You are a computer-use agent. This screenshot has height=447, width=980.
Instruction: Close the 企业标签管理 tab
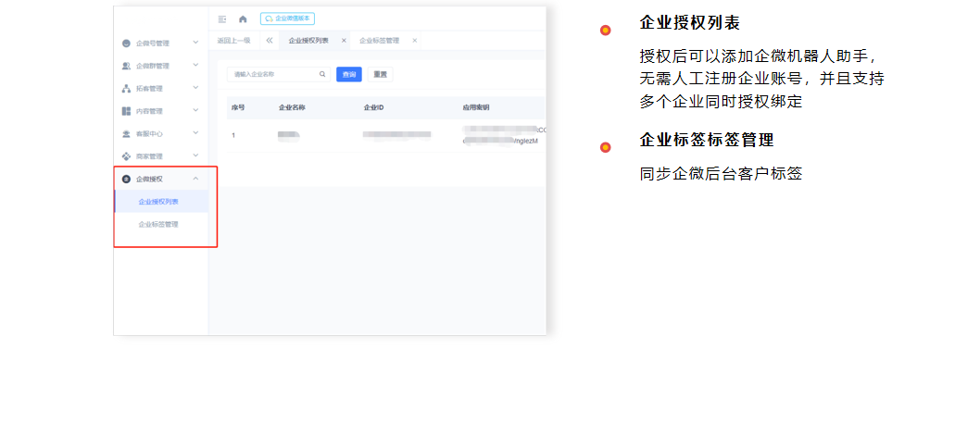[x=414, y=41]
